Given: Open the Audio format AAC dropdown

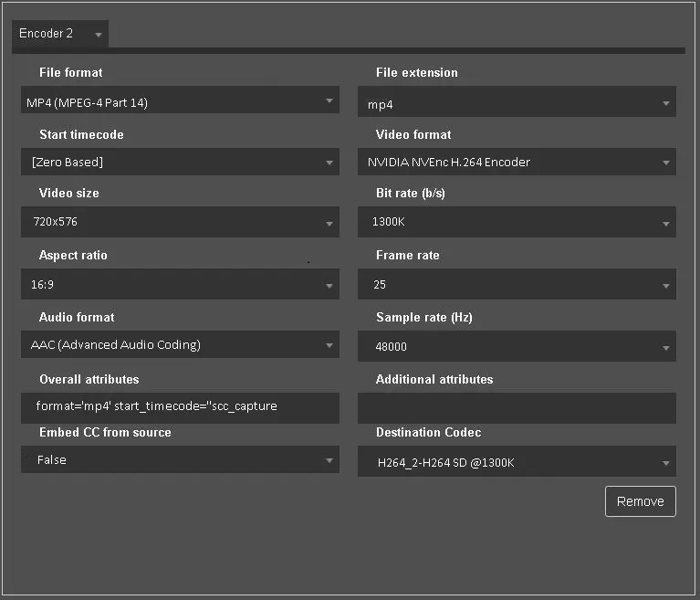Looking at the screenshot, I should point(179,345).
